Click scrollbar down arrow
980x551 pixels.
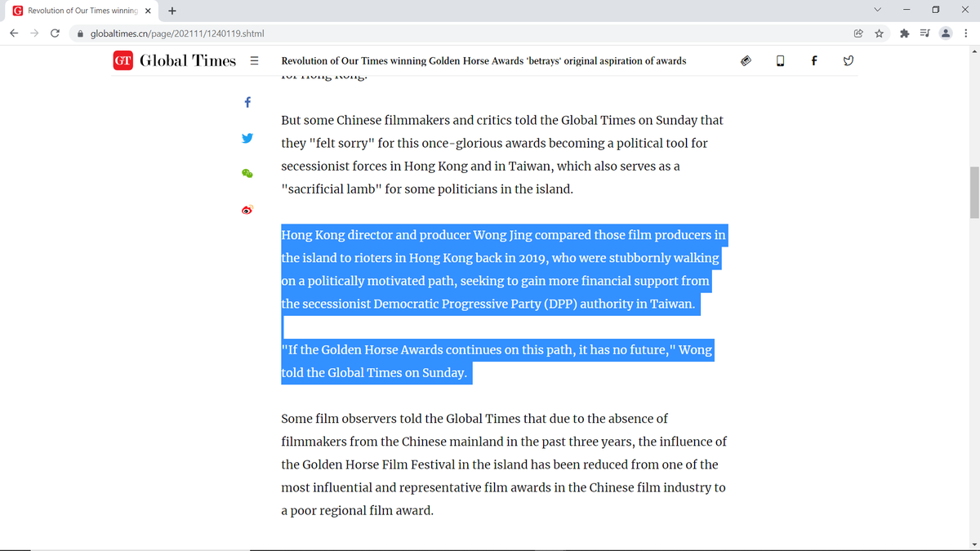tap(973, 545)
